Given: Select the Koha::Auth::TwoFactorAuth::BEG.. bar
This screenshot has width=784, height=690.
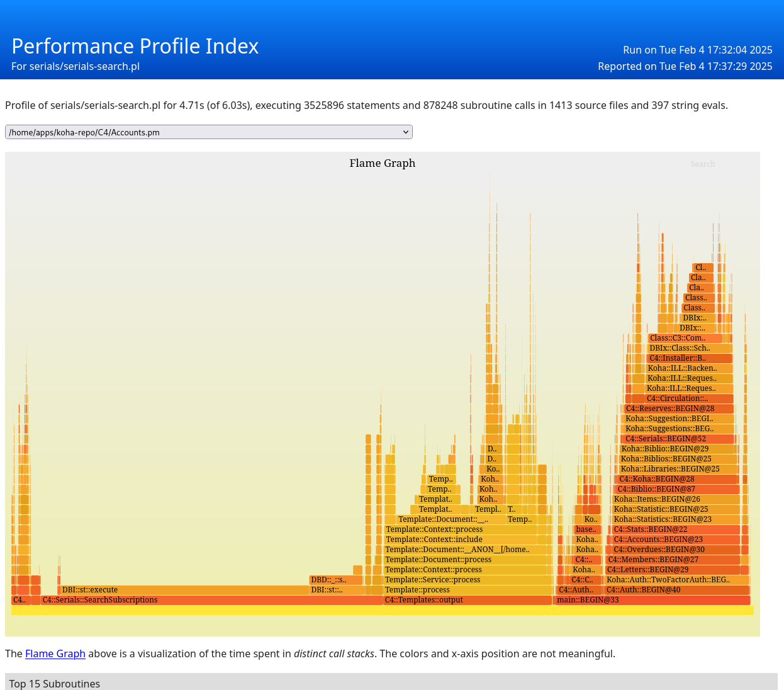Looking at the screenshot, I should [x=676, y=580].
